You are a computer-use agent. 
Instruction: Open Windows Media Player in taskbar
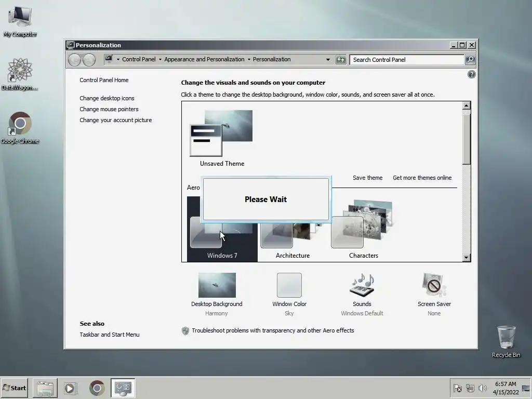click(x=71, y=388)
